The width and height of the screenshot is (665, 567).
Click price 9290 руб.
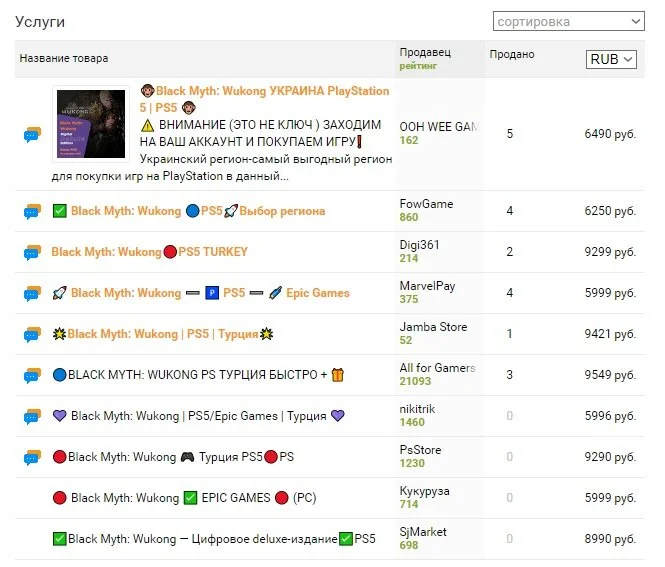coord(610,457)
